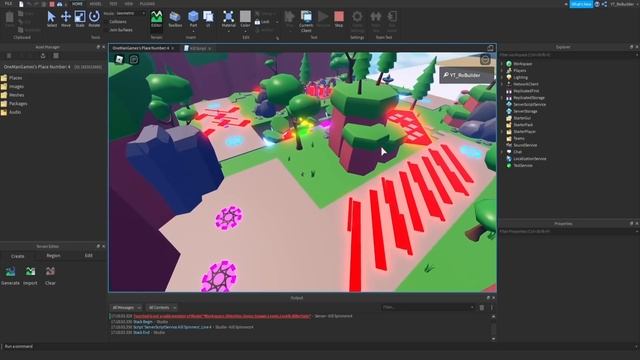This screenshot has width=640, height=360.
Task: Select the Region tab in Terrain Editor
Action: pyautogui.click(x=53, y=256)
